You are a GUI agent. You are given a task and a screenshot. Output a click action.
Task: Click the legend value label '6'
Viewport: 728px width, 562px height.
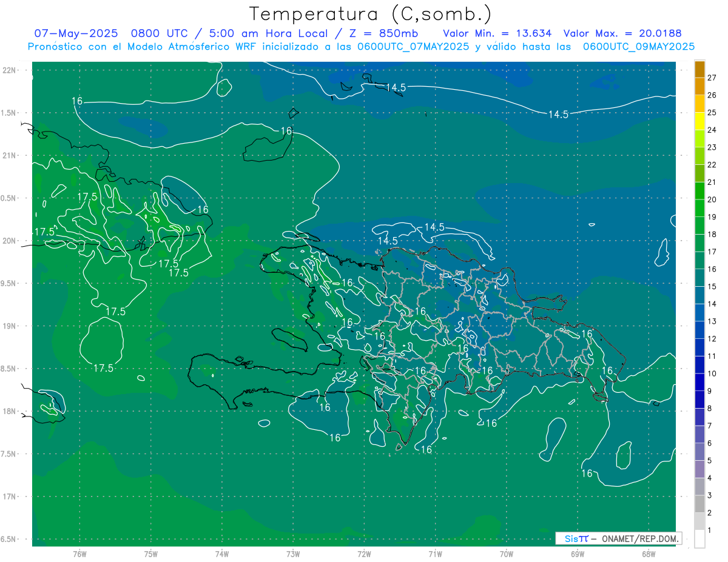click(710, 443)
